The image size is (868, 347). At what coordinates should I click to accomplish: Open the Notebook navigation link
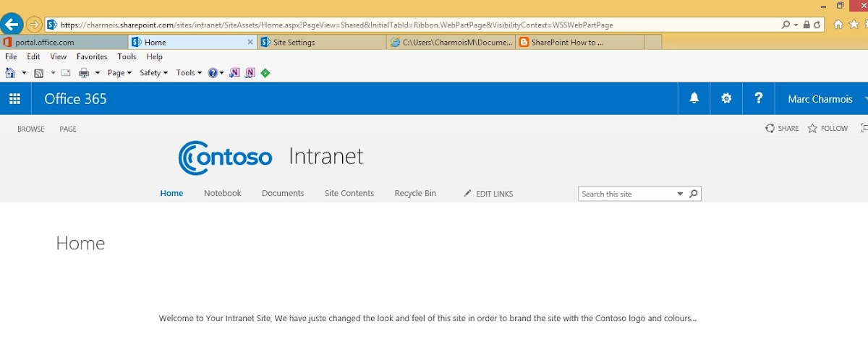coord(223,193)
